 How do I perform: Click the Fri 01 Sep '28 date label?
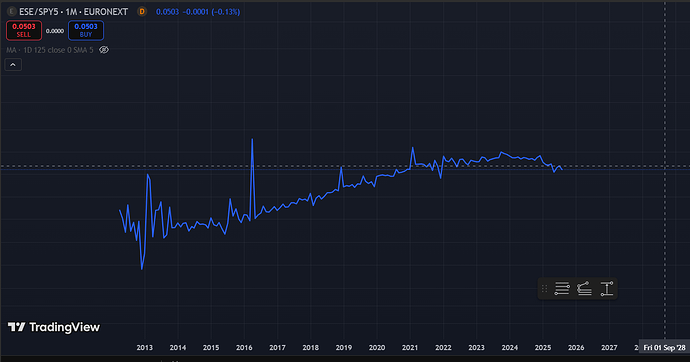664,347
